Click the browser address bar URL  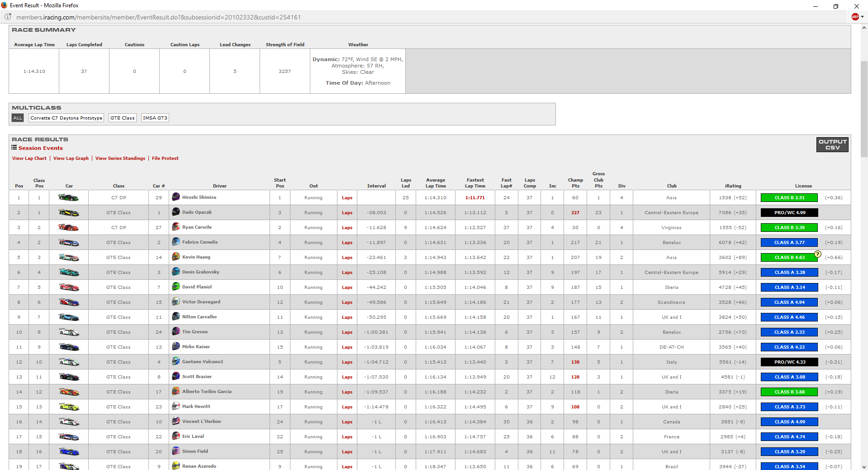click(x=158, y=17)
